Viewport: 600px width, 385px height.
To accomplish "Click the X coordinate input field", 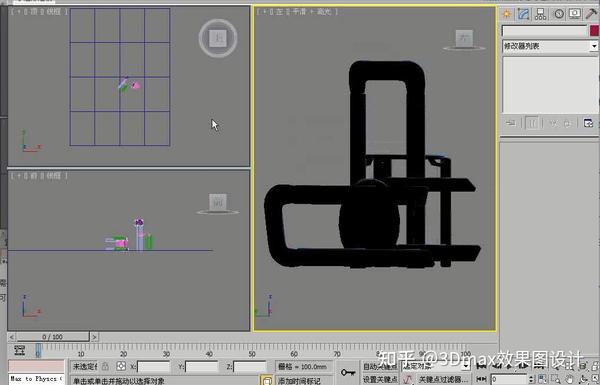I will (x=153, y=367).
